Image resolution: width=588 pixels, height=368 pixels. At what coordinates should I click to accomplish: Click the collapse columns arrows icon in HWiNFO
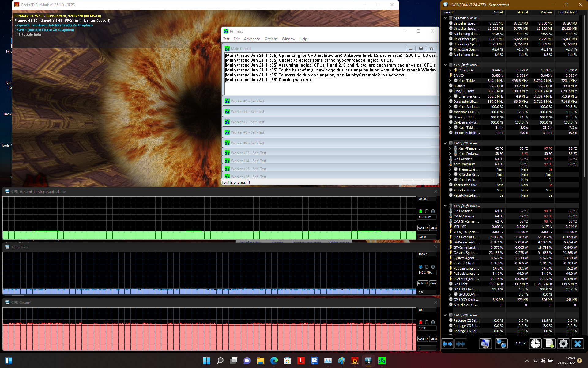461,344
